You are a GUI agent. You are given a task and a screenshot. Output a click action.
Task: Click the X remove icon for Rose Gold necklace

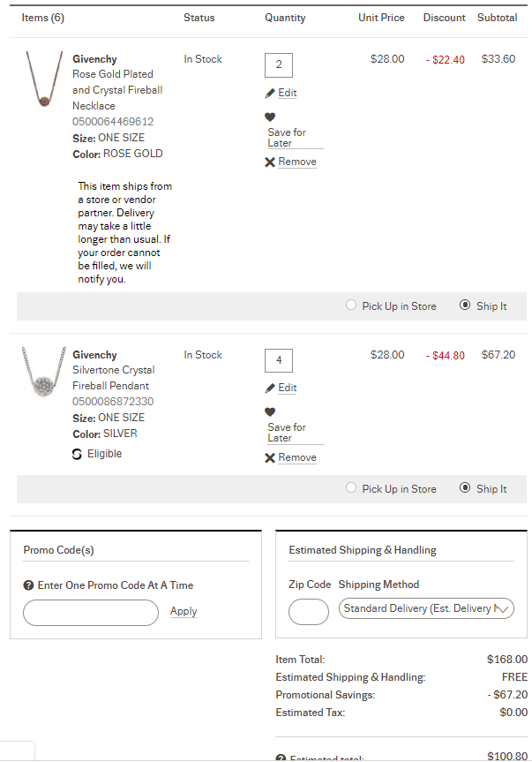tap(270, 162)
